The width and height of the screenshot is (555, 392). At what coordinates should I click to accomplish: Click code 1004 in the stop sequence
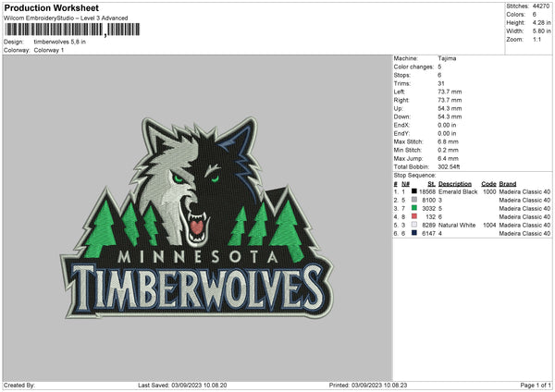(x=489, y=225)
